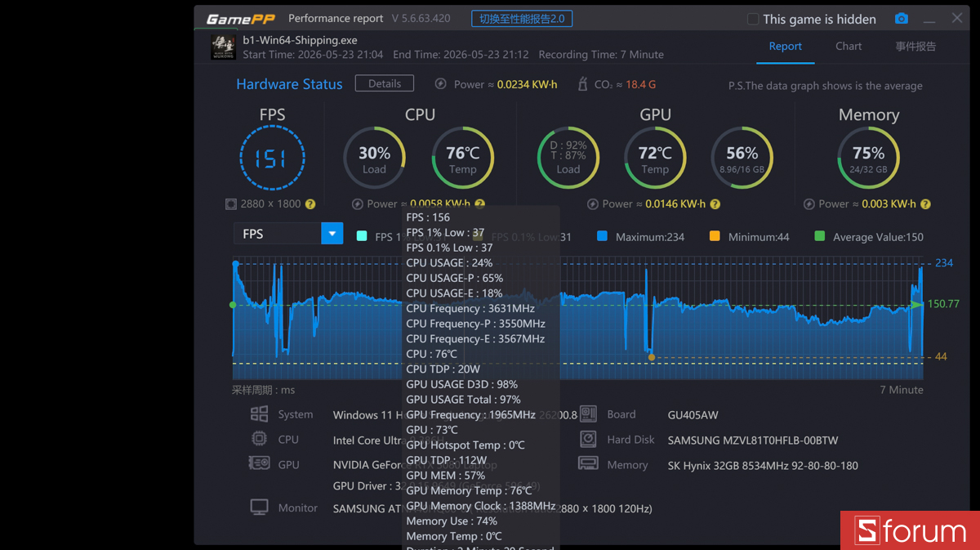This screenshot has width=980, height=550.
Task: Click the minimum 44 marker on graph
Action: pyautogui.click(x=651, y=357)
